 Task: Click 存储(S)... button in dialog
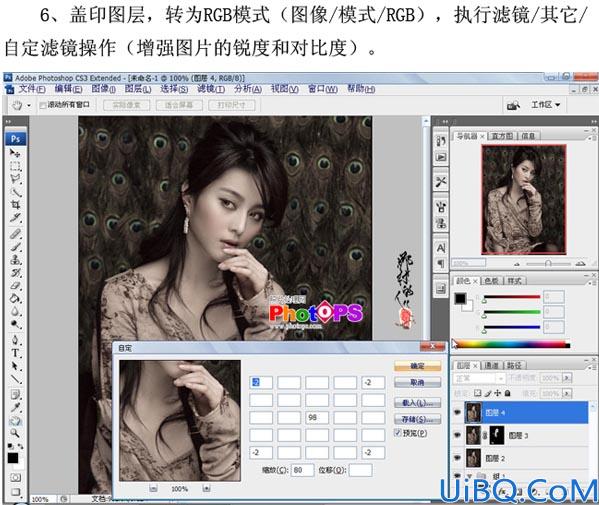[418, 419]
